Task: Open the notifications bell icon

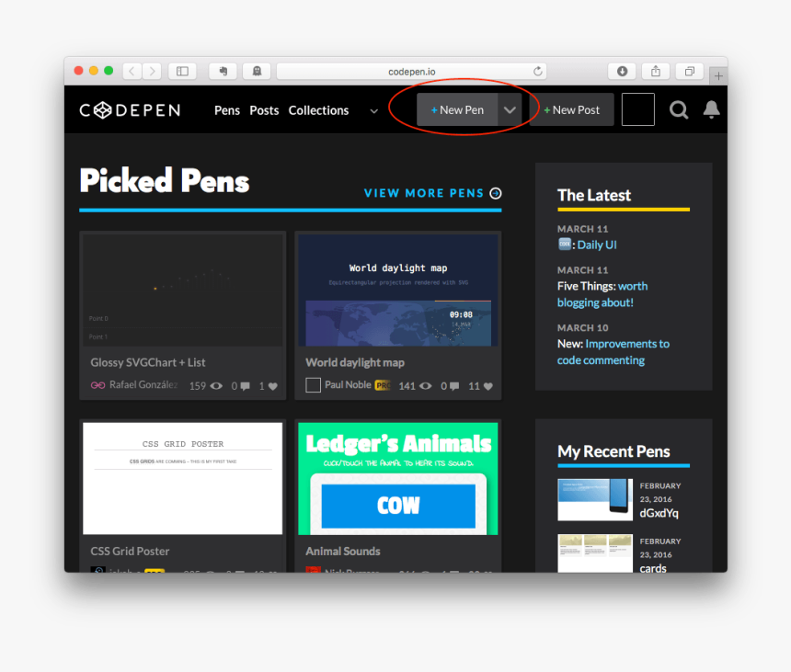Action: [x=711, y=109]
